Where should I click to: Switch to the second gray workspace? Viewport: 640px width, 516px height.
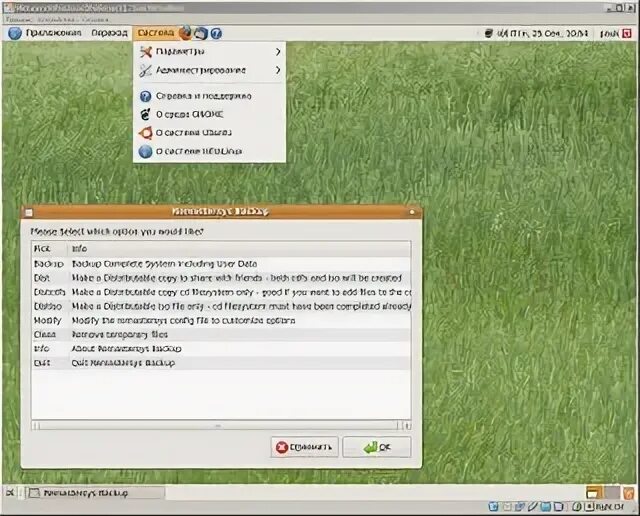[612, 493]
